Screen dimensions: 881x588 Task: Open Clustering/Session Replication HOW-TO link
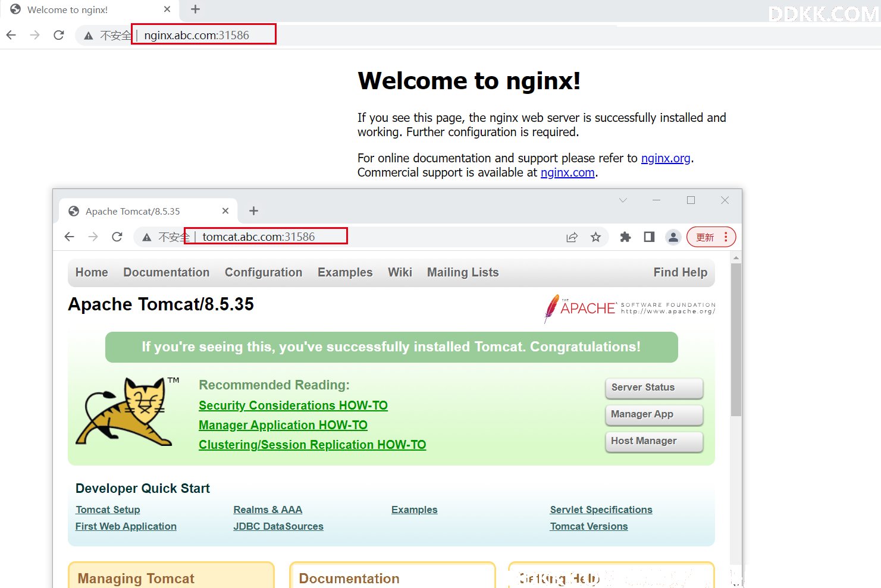pyautogui.click(x=312, y=445)
